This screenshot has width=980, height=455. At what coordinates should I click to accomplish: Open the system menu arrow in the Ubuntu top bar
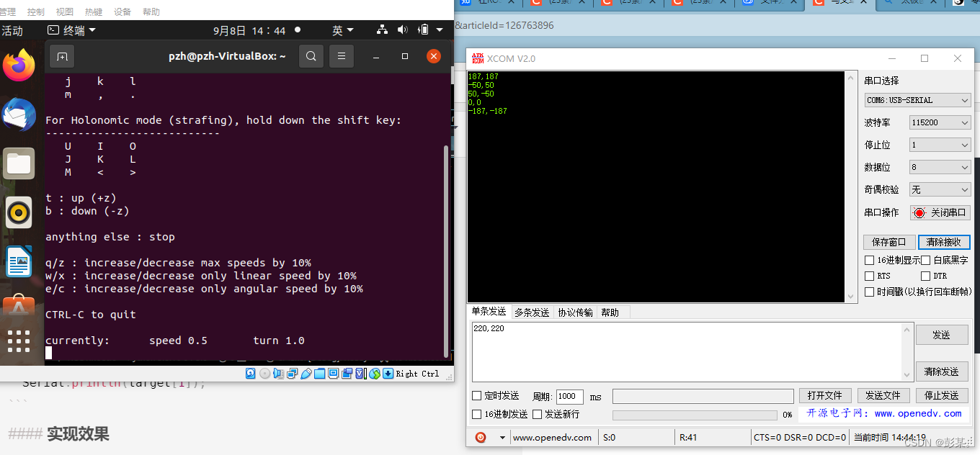coord(440,30)
